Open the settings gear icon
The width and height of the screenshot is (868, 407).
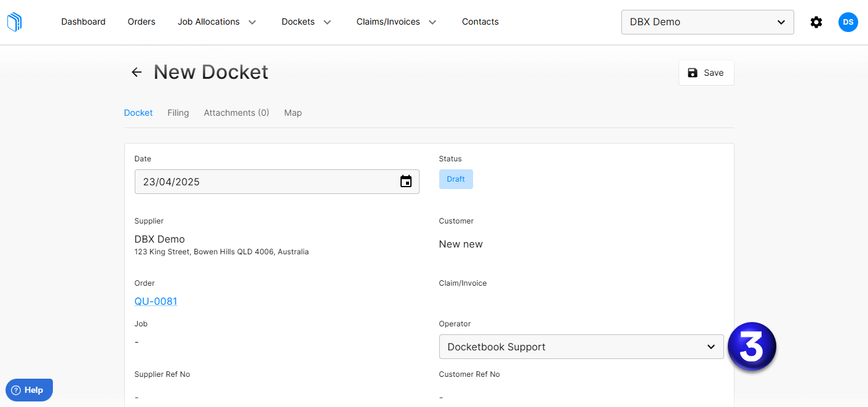816,22
